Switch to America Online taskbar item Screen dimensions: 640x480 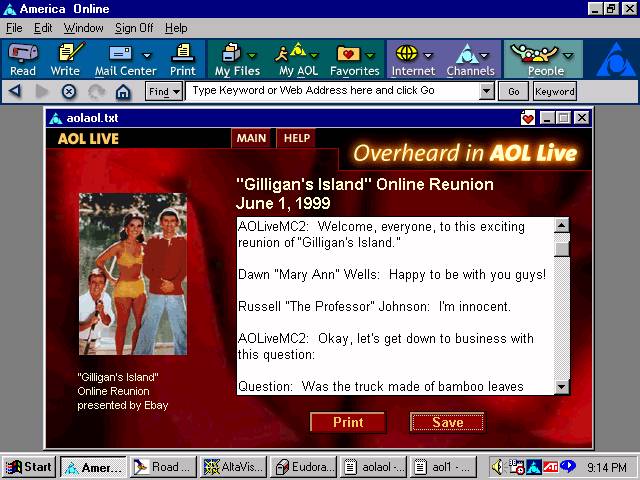click(93, 467)
